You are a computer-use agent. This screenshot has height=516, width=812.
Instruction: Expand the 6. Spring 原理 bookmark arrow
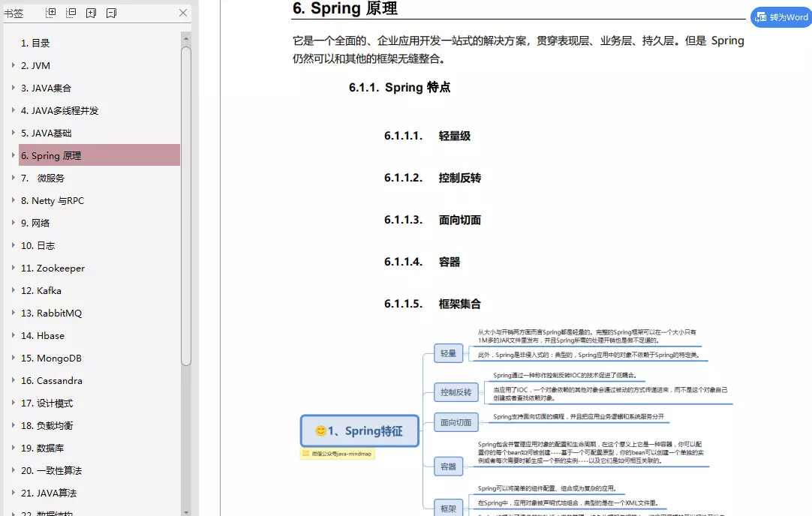pyautogui.click(x=13, y=155)
